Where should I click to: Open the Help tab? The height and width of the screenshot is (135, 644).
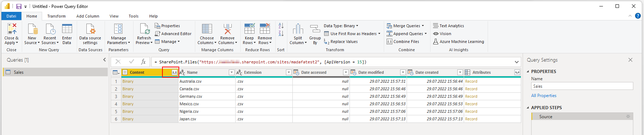(x=154, y=16)
